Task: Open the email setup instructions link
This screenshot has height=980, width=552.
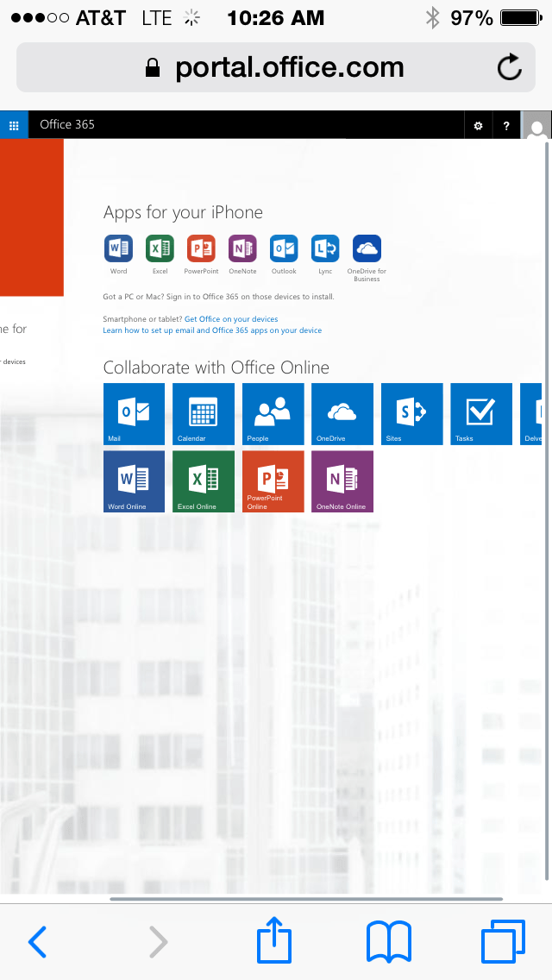Action: pos(212,330)
